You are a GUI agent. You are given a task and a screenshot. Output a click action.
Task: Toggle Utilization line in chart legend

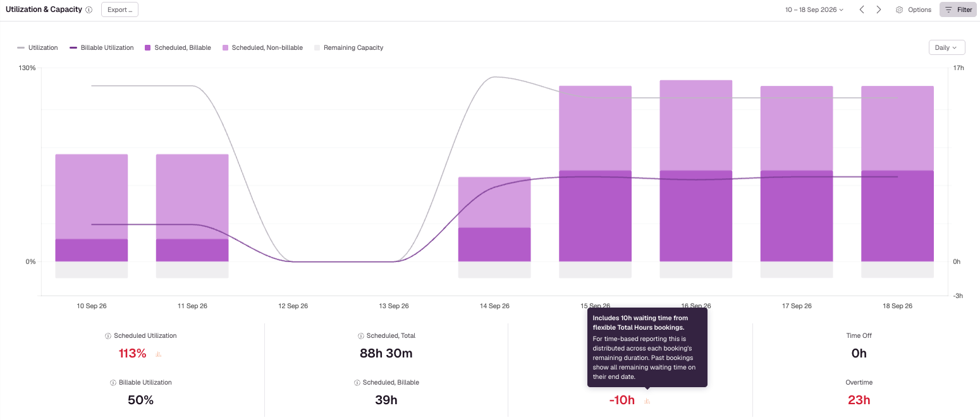click(x=37, y=48)
